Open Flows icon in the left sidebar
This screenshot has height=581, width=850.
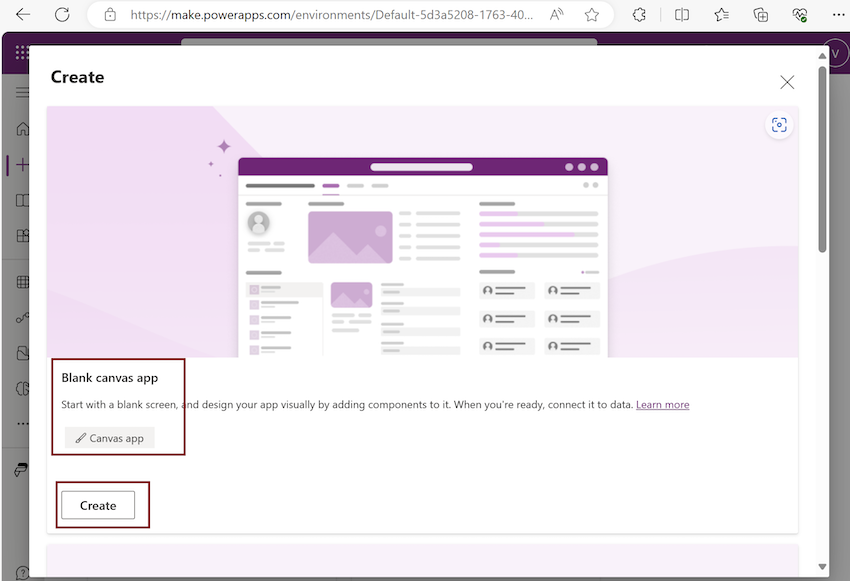point(22,318)
